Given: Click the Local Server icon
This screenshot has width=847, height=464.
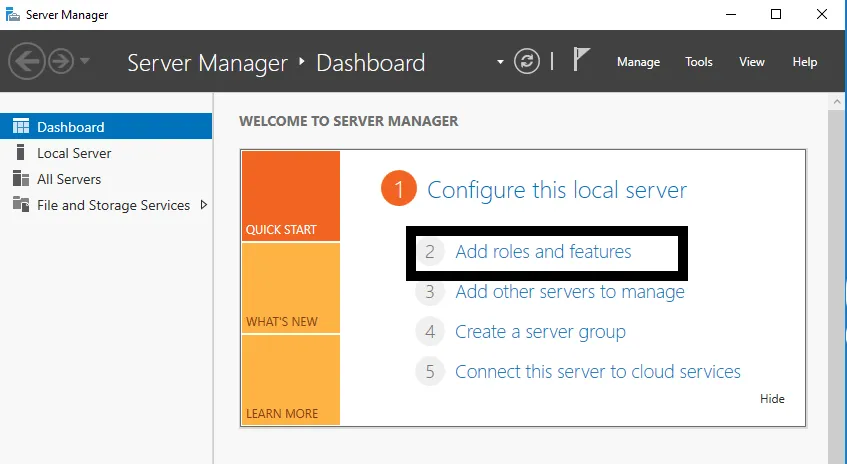Looking at the screenshot, I should click(21, 152).
